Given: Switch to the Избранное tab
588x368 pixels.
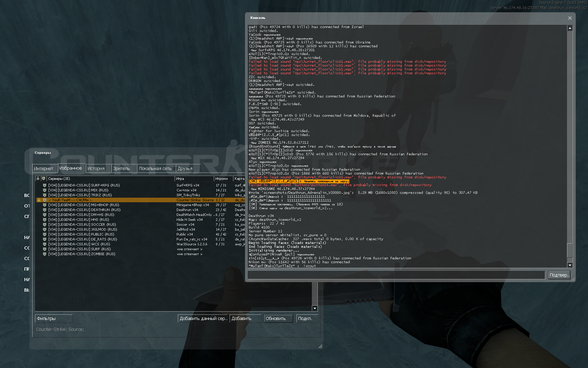Looking at the screenshot, I should pos(71,168).
